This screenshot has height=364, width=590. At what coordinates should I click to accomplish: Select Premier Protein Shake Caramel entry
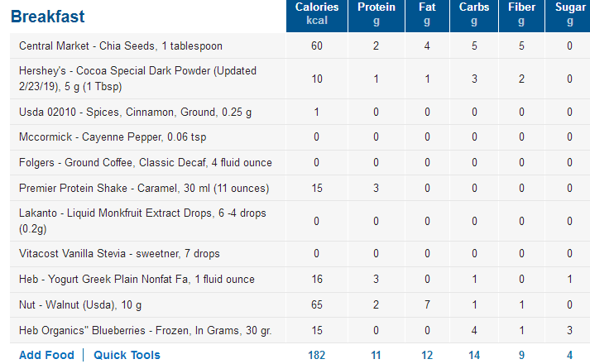(144, 188)
